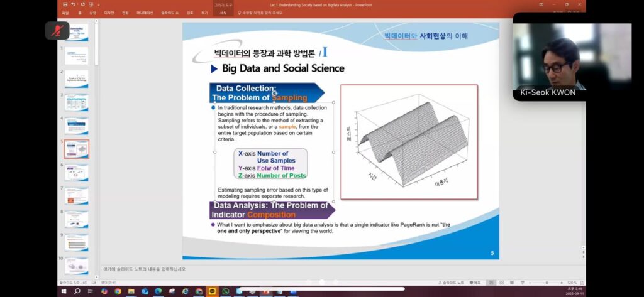The image size is (644, 297).
Task: Click the spell check icon in status bar
Action: pos(94,283)
